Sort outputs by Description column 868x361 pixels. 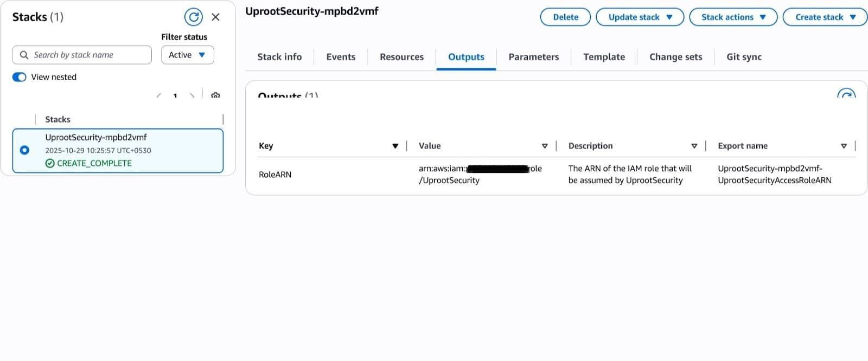[x=694, y=146]
